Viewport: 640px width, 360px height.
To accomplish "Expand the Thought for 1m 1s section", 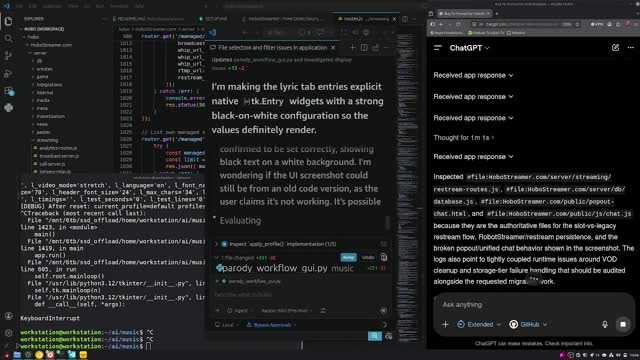I will (x=464, y=138).
